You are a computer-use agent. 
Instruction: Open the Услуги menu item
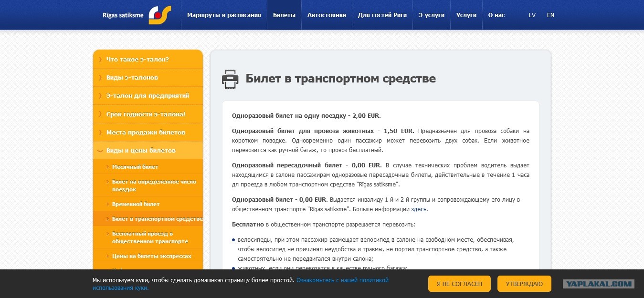tap(466, 15)
